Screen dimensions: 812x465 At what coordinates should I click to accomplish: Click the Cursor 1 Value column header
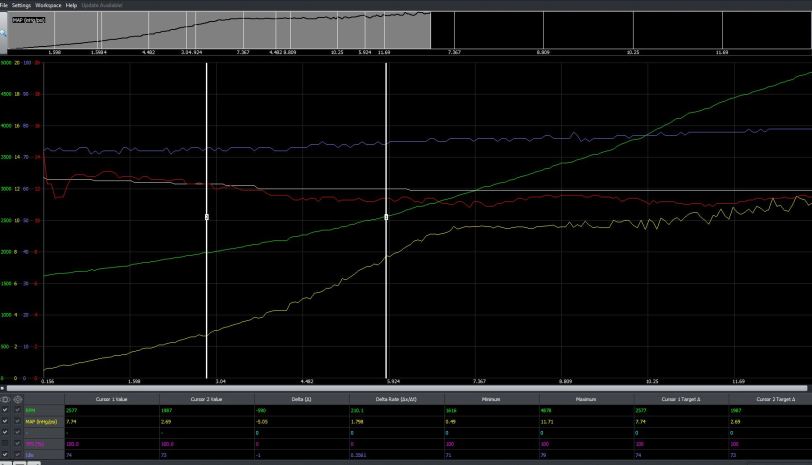(117, 399)
